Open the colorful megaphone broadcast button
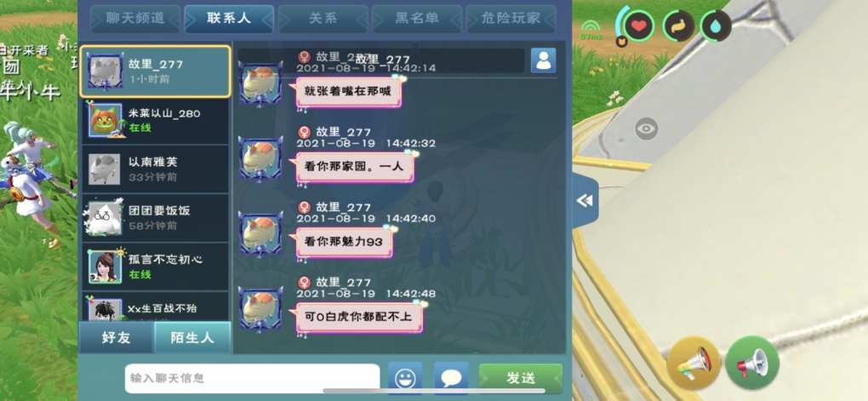The height and width of the screenshot is (401, 868). click(x=694, y=364)
